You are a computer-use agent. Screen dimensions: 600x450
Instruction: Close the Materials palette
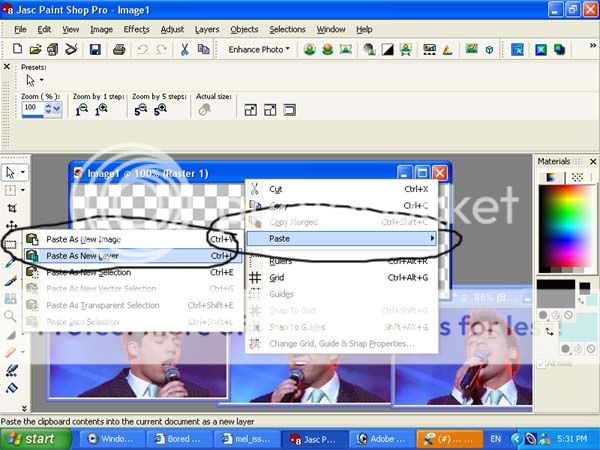pos(593,161)
